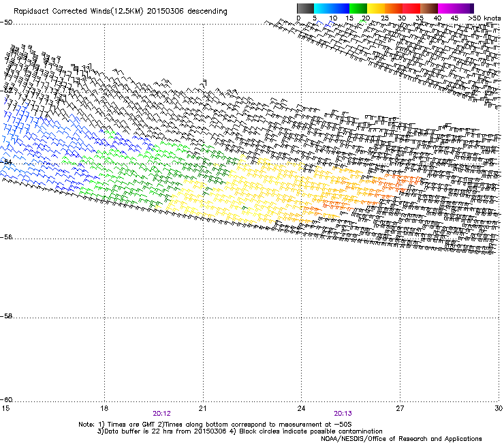Click the NOAA/NESDIS credit text
The image size is (504, 443).
tap(401, 438)
